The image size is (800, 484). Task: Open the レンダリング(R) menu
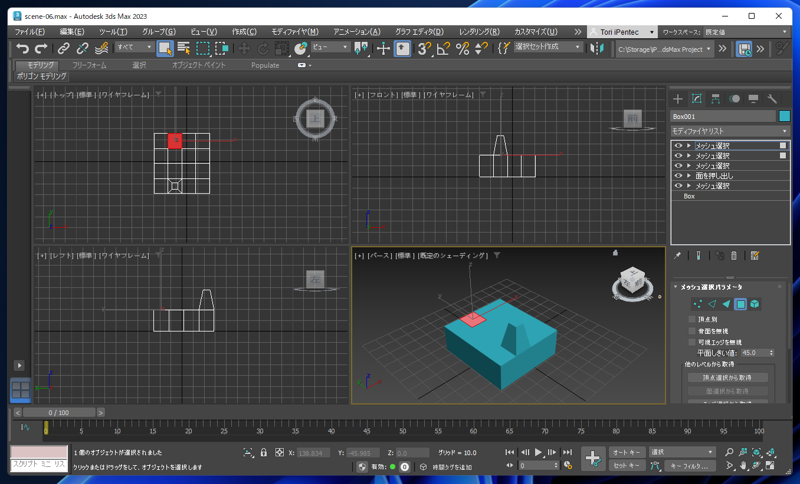[479, 32]
